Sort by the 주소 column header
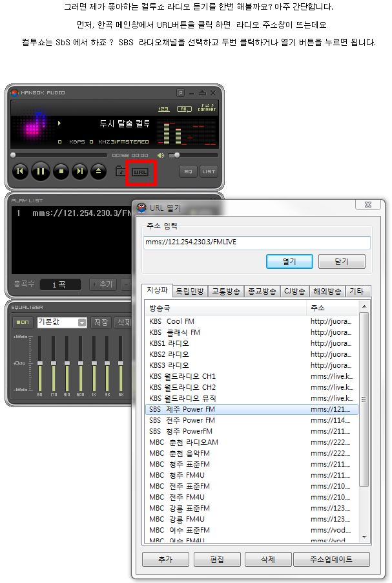 pos(333,308)
